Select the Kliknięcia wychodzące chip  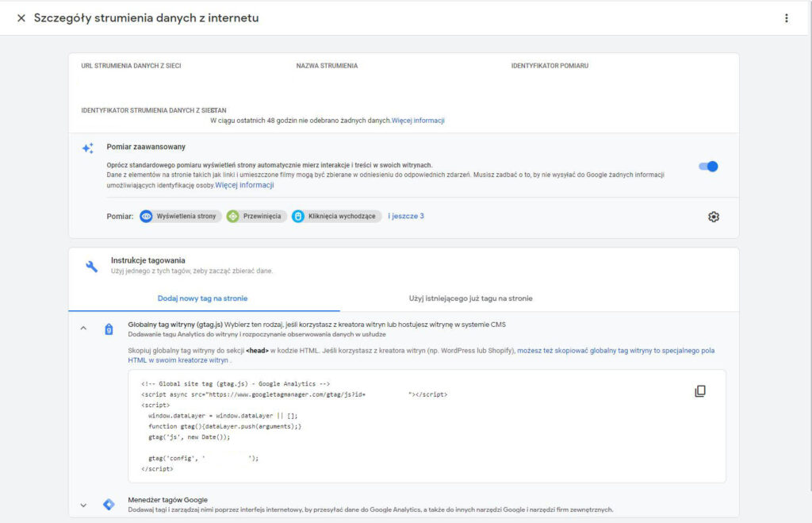click(336, 216)
